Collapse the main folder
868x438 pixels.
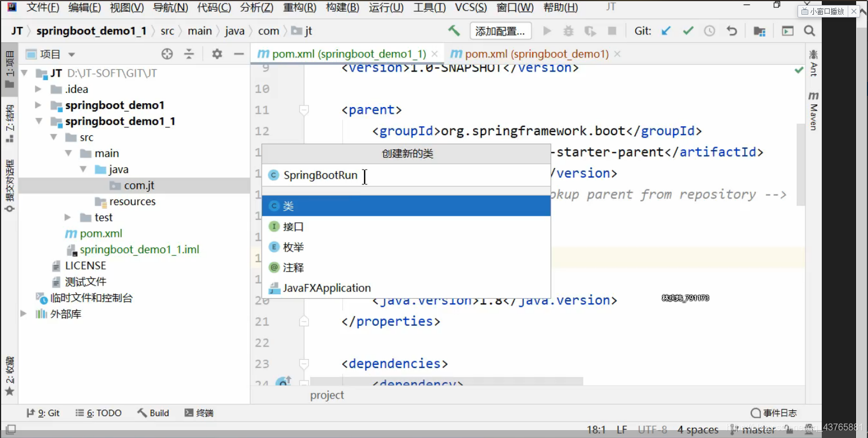[68, 153]
